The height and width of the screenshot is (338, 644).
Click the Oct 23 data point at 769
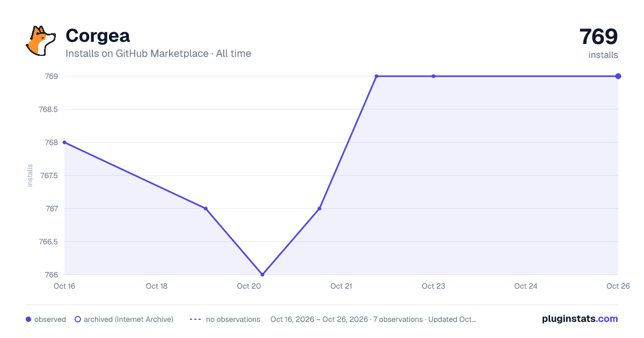(x=434, y=76)
